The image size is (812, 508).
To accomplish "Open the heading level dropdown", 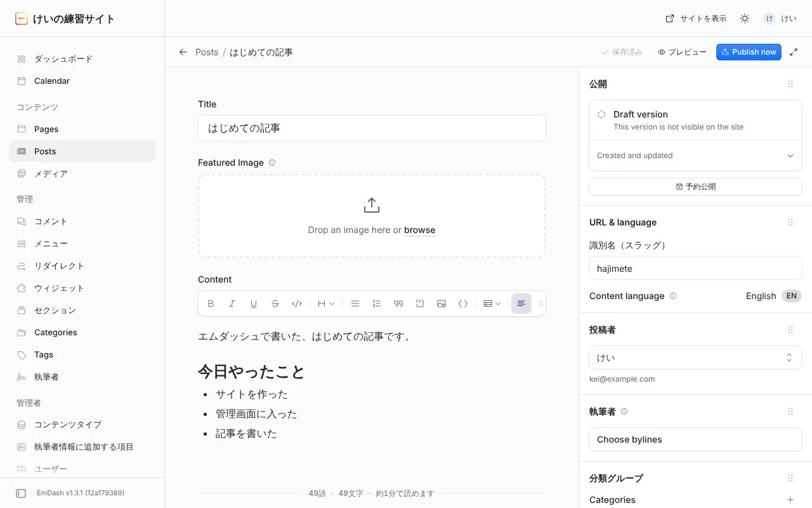I will click(x=326, y=304).
